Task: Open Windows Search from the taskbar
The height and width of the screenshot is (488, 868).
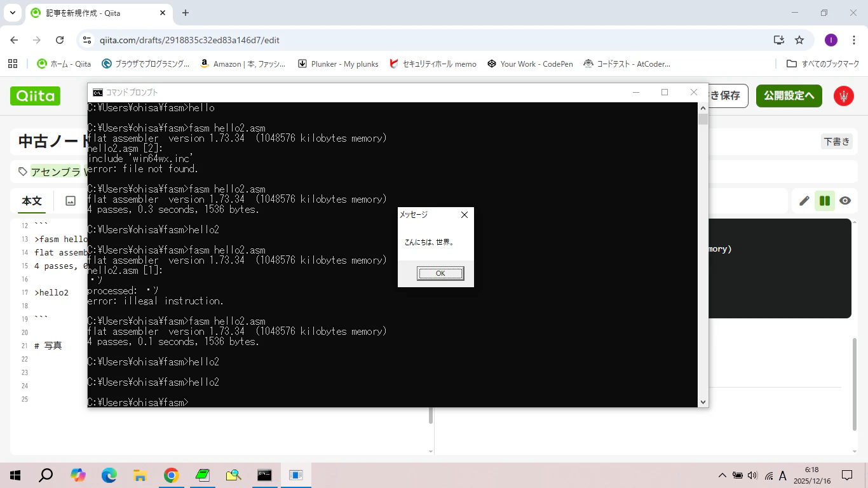Action: [46, 475]
